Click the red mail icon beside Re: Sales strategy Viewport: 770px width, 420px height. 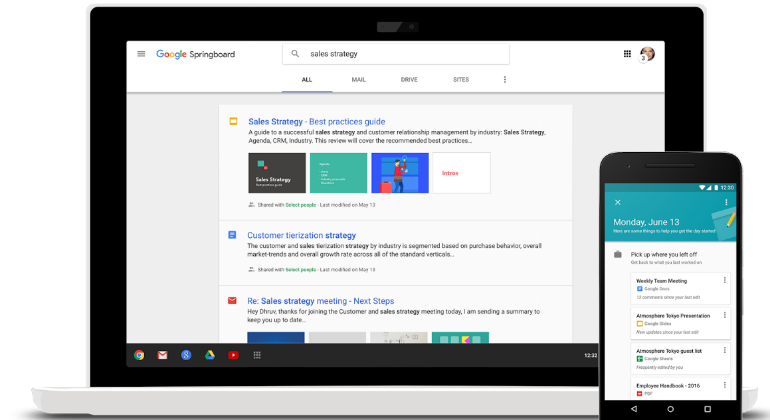[x=232, y=301]
